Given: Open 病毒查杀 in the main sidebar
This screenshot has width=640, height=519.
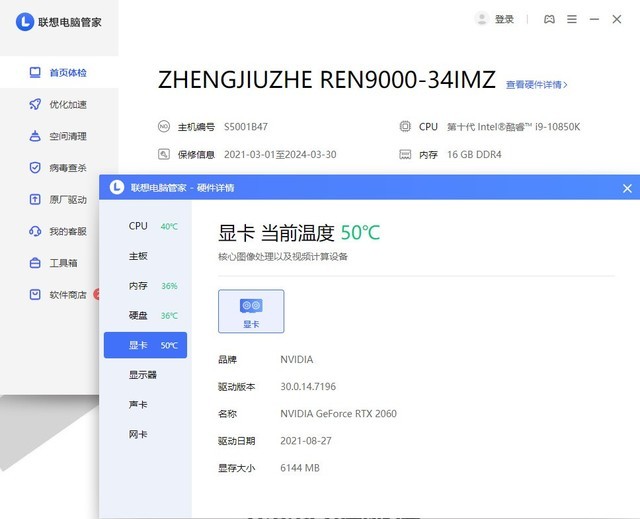Looking at the screenshot, I should [x=59, y=168].
